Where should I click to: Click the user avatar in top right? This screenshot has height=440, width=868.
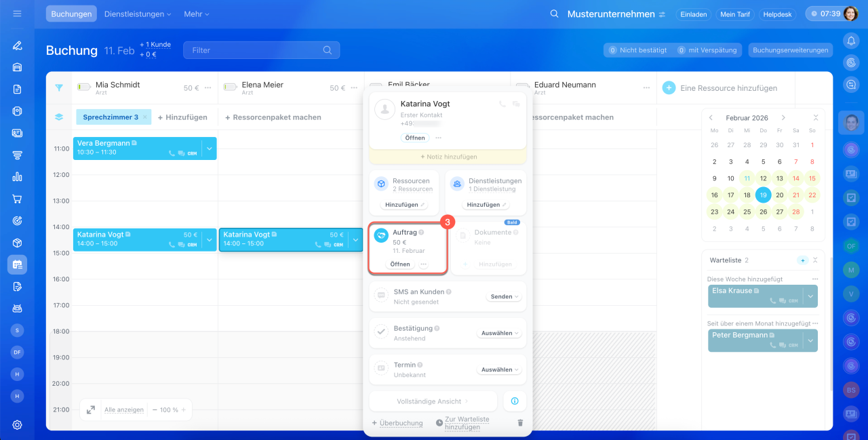[x=852, y=14]
